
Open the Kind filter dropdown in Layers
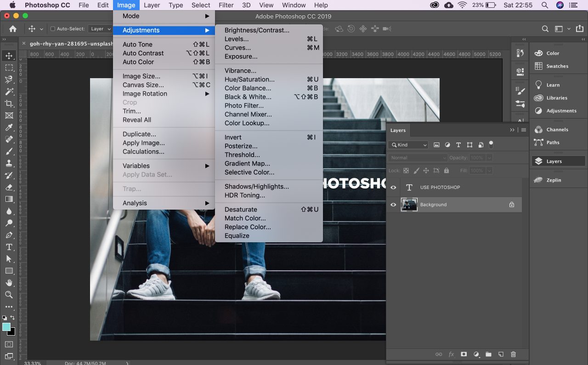tap(408, 145)
